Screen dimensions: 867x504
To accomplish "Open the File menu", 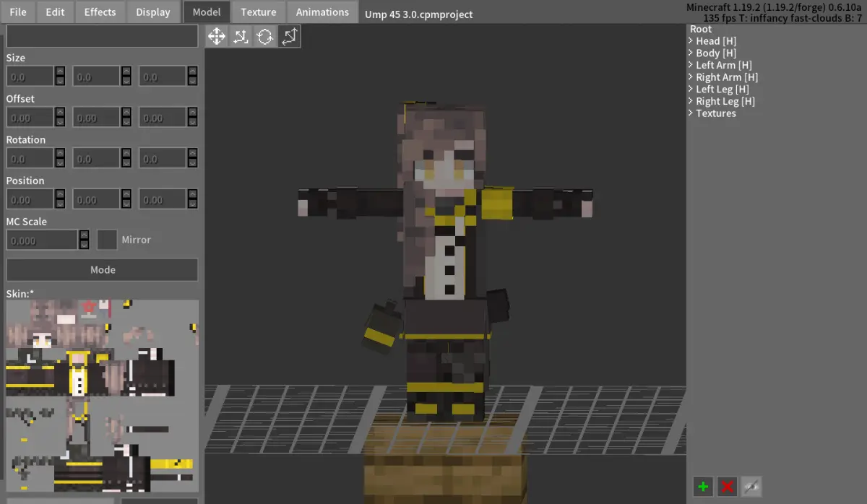I will click(x=18, y=12).
